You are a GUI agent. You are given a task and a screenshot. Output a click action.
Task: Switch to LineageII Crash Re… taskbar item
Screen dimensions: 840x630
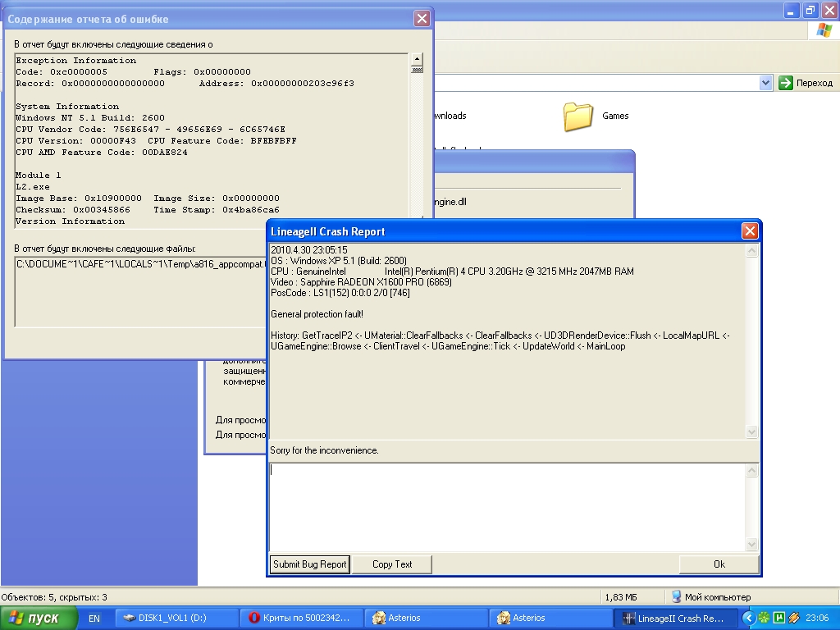tap(676, 618)
